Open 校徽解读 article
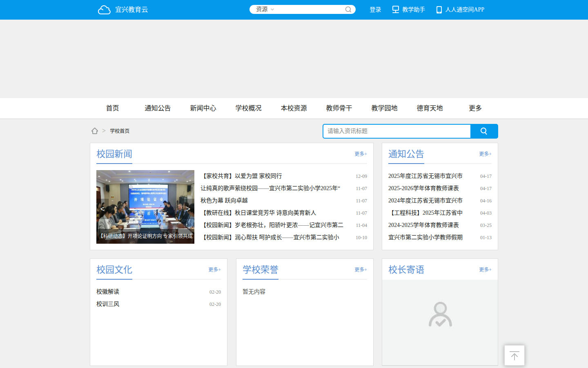 (108, 292)
